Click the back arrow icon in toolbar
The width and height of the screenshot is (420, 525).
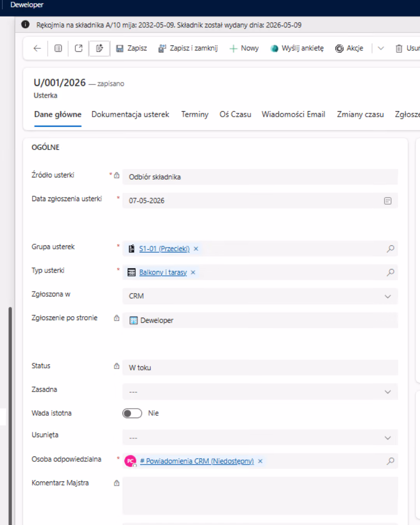tap(37, 48)
